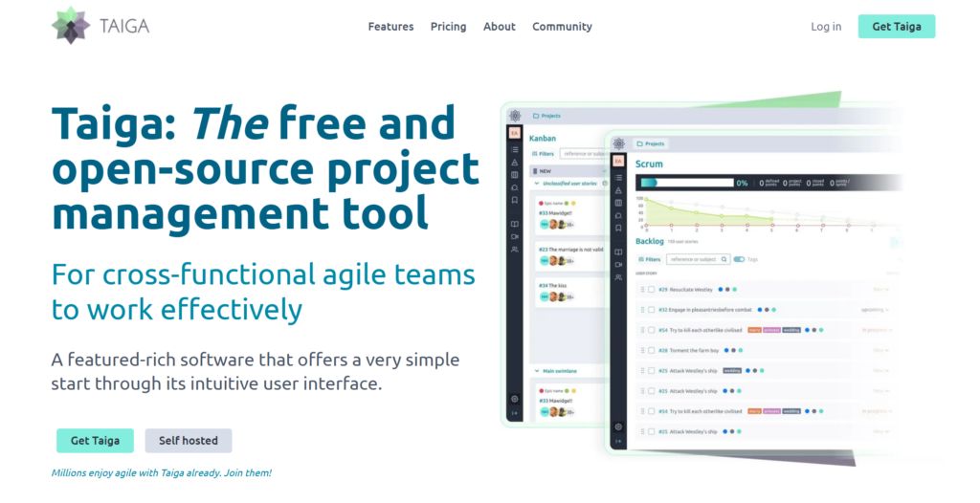
Task: Open team members icon in Kanban sidebar
Action: [514, 250]
